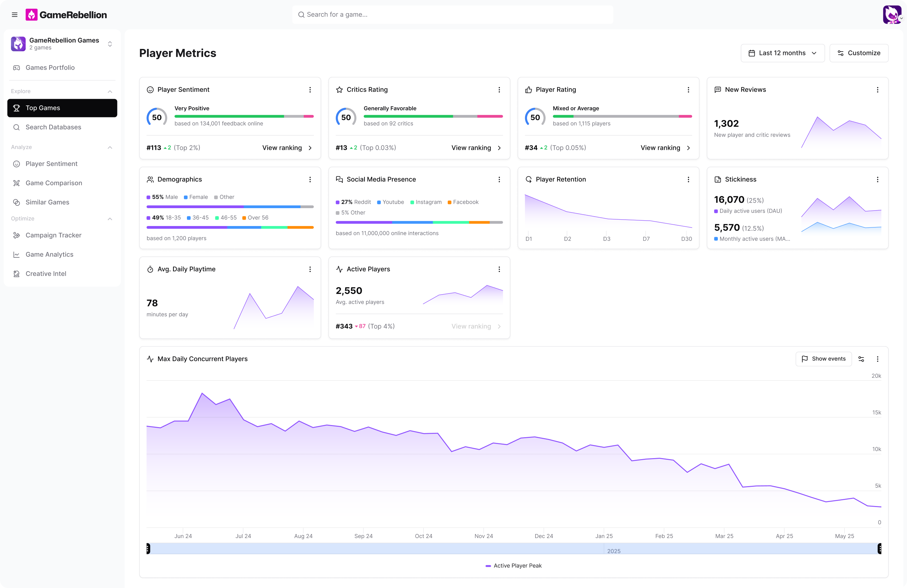
Task: Open Stickiness card three-dot menu
Action: pos(877,179)
